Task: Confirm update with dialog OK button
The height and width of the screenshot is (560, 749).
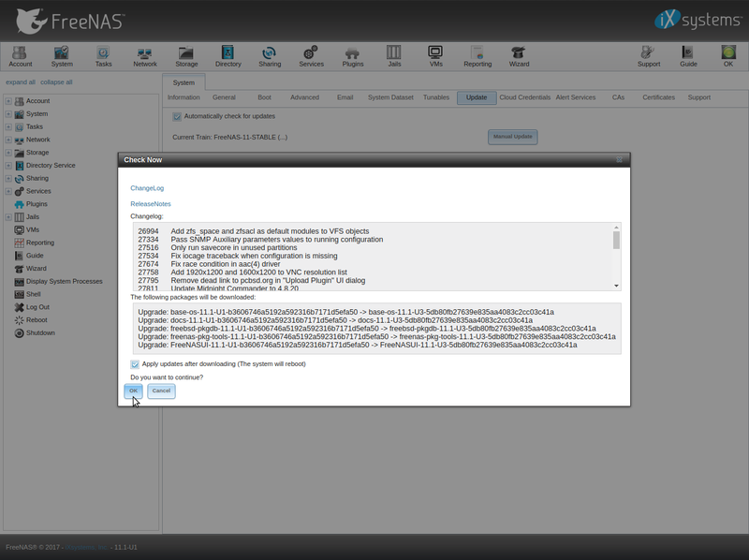Action: pos(133,391)
